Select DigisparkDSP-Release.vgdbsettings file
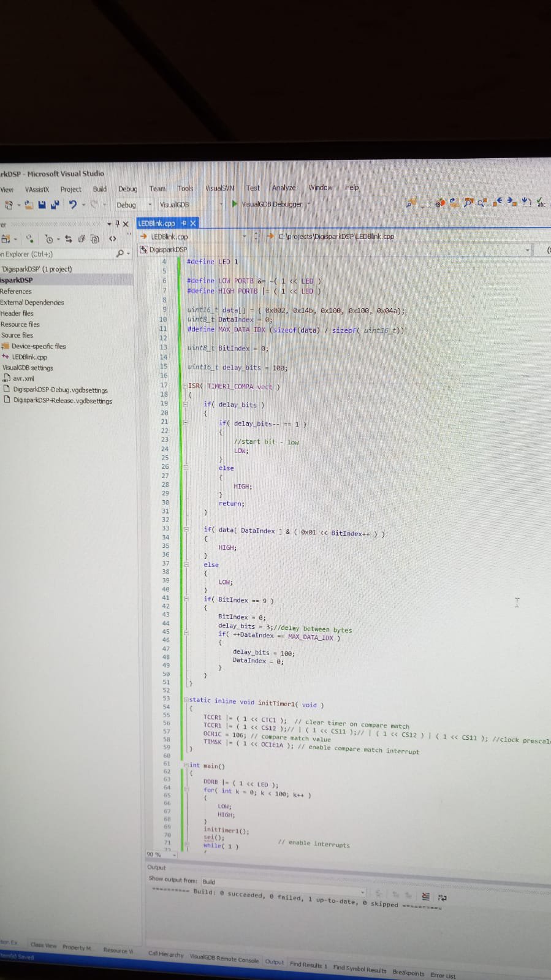Screen dimensions: 551x980 (63, 401)
